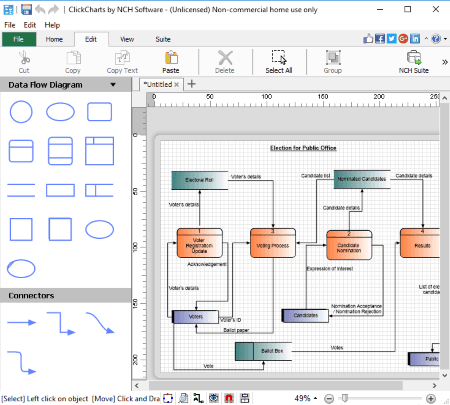Click the save floppy disk icon in title bar
Screen dimensions: 450x405
tap(26, 9)
